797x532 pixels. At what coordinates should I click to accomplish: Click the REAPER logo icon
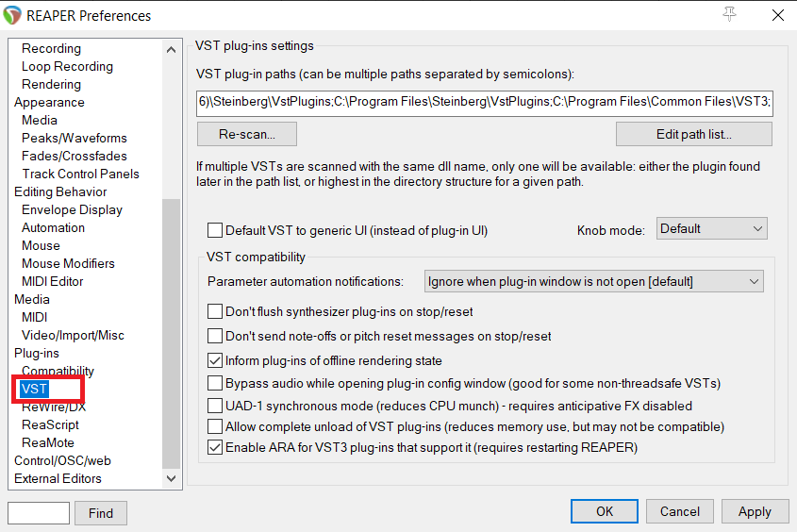[x=12, y=15]
